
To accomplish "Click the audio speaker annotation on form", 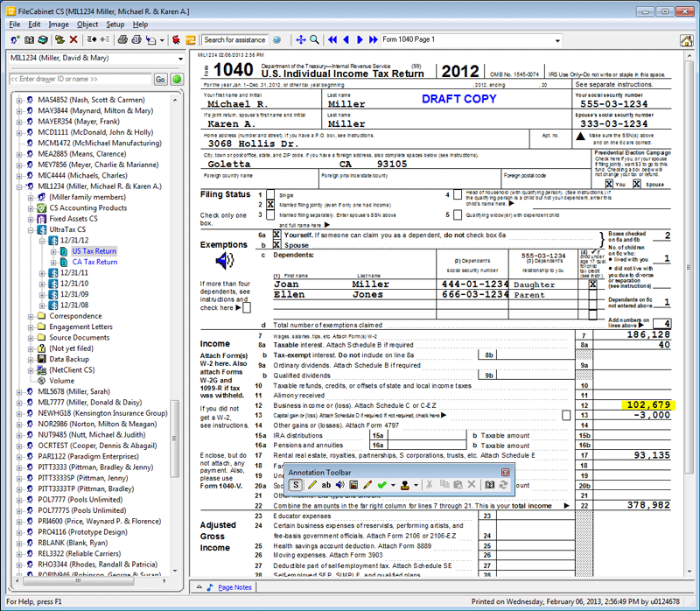I will [225, 261].
